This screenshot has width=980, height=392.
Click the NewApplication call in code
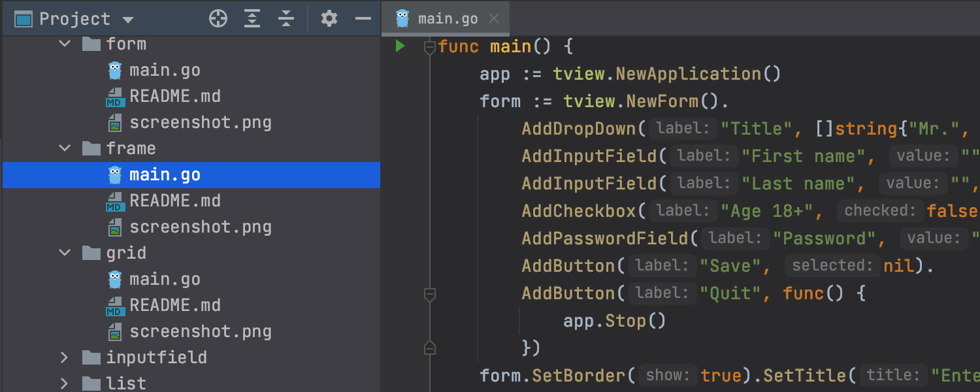(x=688, y=74)
